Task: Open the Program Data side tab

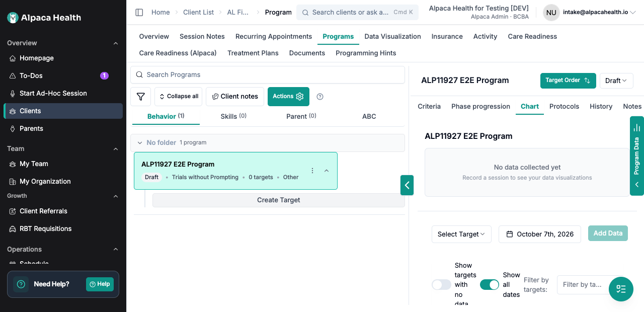Action: (x=637, y=156)
